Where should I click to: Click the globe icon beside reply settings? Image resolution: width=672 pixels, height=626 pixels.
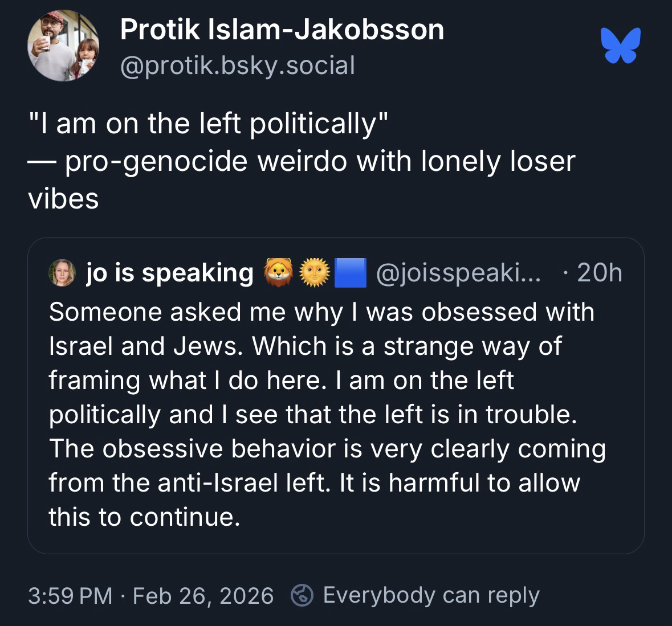[302, 595]
